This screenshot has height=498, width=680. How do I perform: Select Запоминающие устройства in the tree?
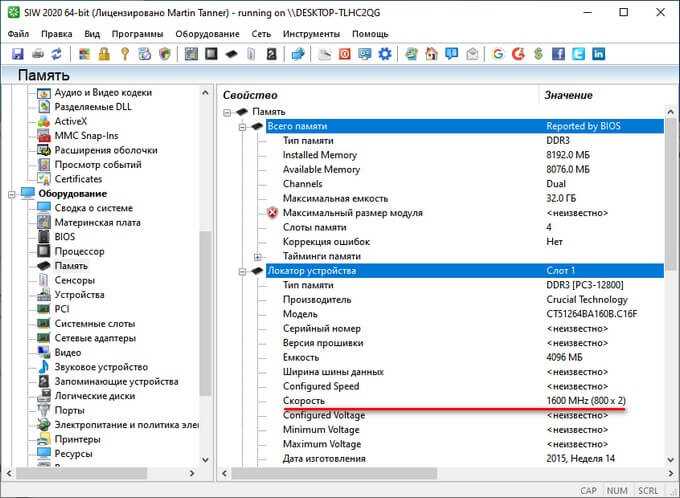pyautogui.click(x=116, y=381)
